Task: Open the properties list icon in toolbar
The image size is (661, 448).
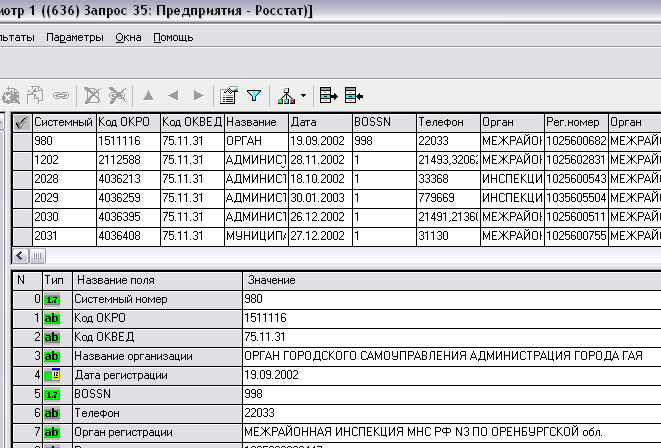Action: (x=229, y=96)
